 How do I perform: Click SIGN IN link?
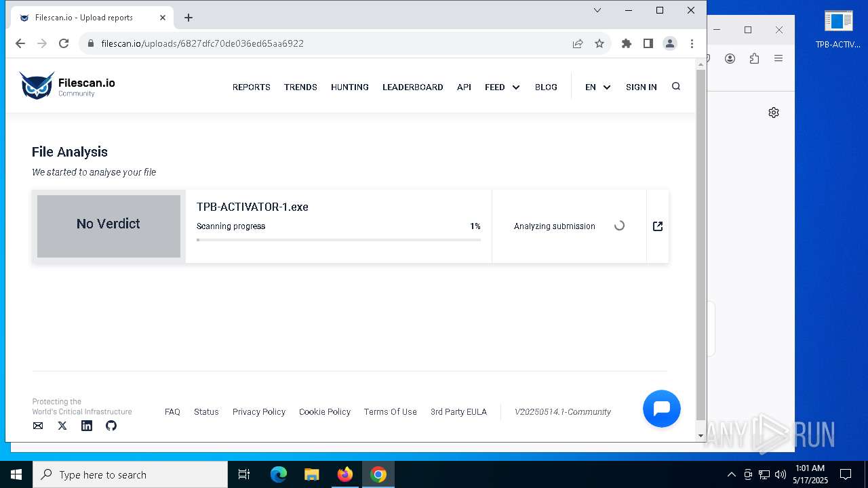pos(642,87)
